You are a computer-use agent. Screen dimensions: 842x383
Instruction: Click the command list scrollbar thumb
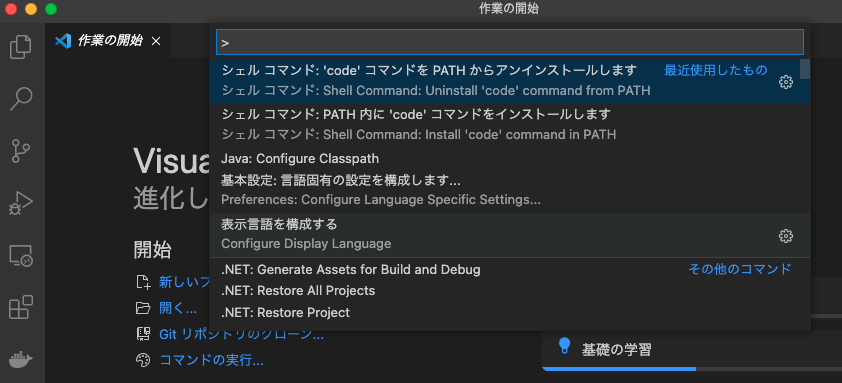[x=805, y=69]
